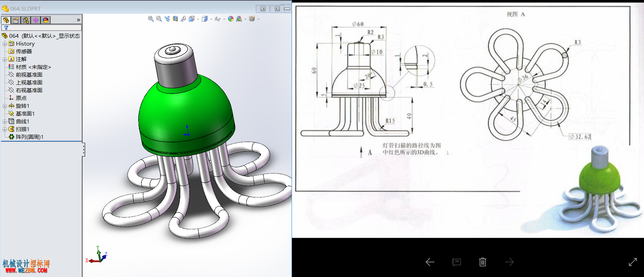Viewport: 644px width, 277px height.
Task: Click the 基准面1 plane icon
Action: 11,113
